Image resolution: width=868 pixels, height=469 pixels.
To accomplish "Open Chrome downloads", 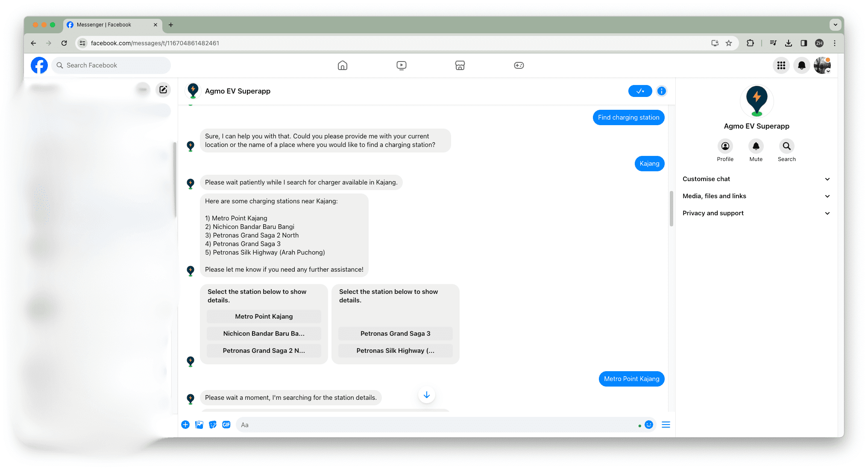I will pyautogui.click(x=789, y=43).
